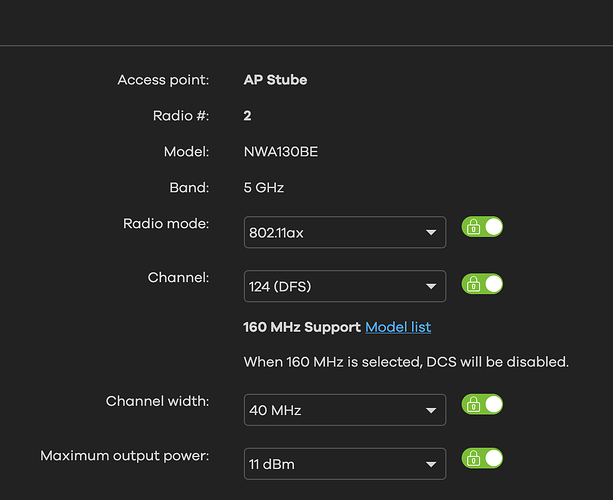Click the lock icon beside Channel width

click(x=471, y=405)
